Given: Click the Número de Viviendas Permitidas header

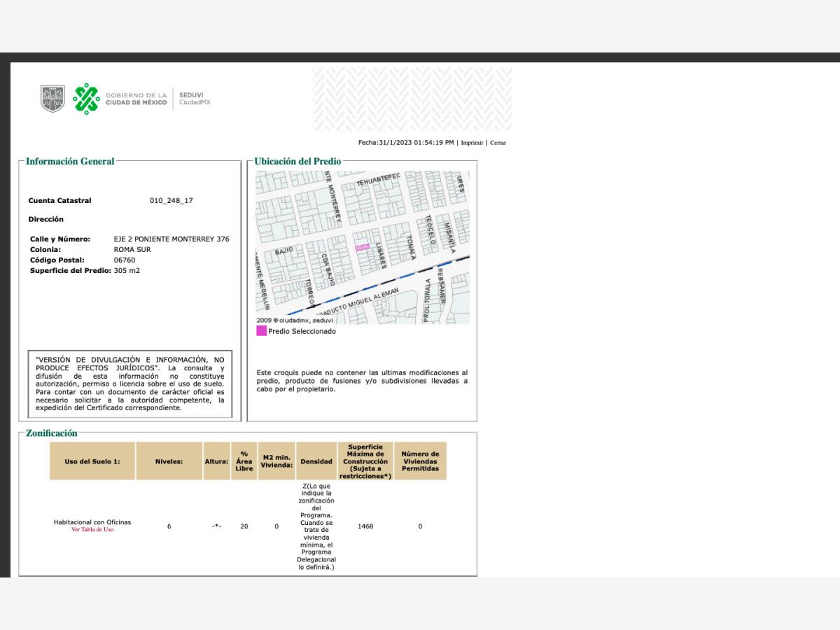Looking at the screenshot, I should [x=420, y=461].
